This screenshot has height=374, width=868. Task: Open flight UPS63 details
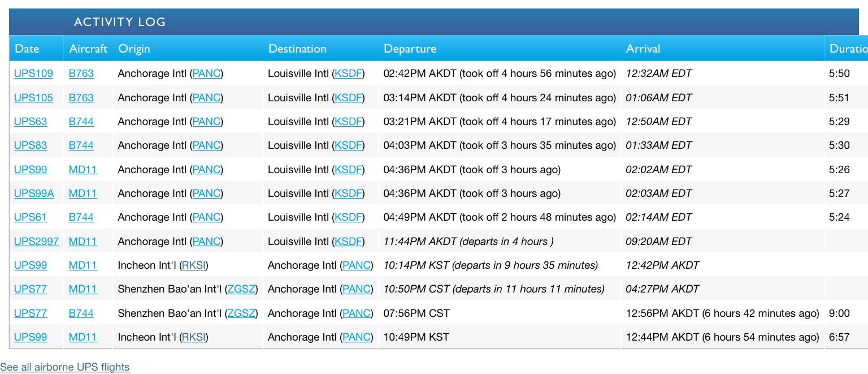pos(31,121)
